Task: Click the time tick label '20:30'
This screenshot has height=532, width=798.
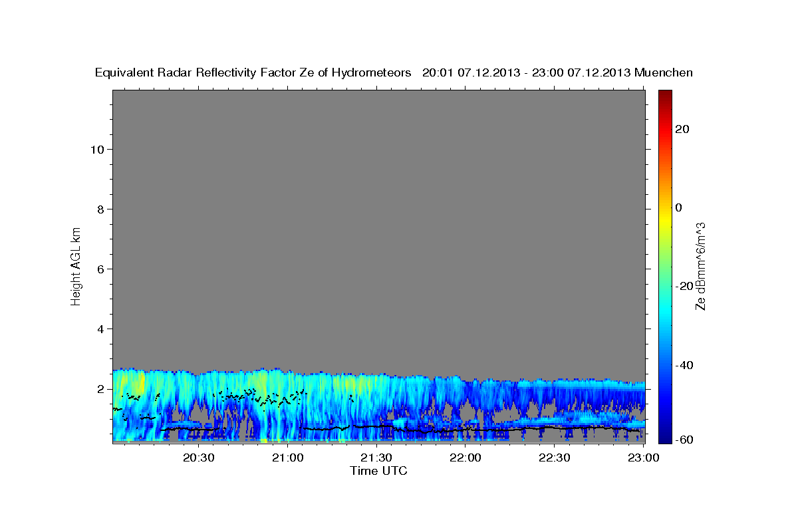Action: 199,458
